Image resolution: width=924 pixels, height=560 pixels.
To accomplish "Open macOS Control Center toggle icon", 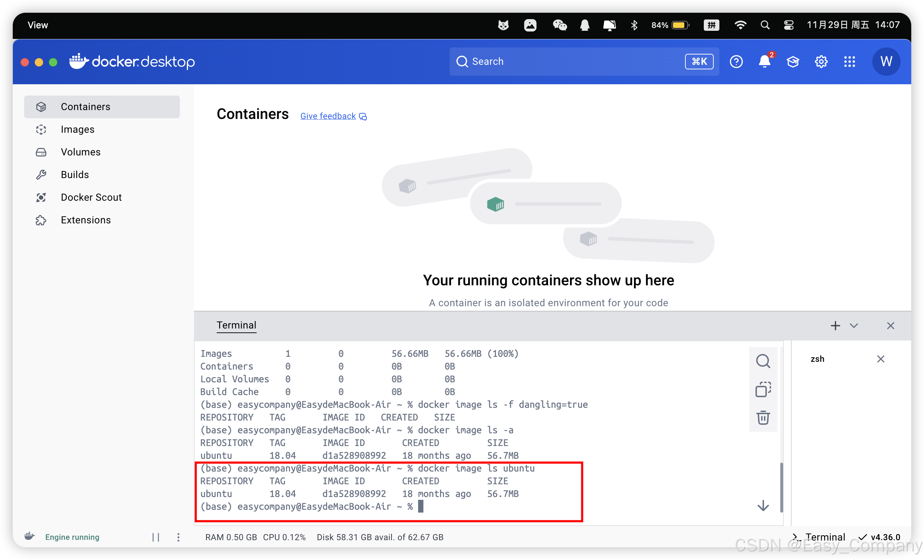I will (789, 25).
